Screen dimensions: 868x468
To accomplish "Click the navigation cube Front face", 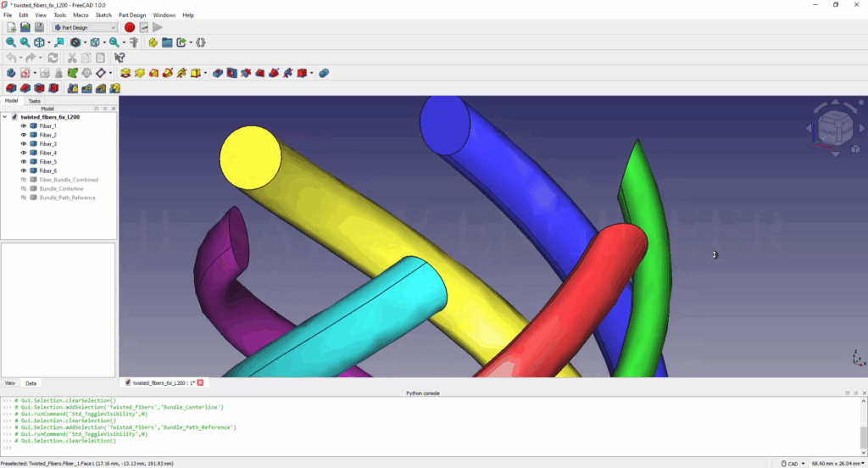I will 828,132.
